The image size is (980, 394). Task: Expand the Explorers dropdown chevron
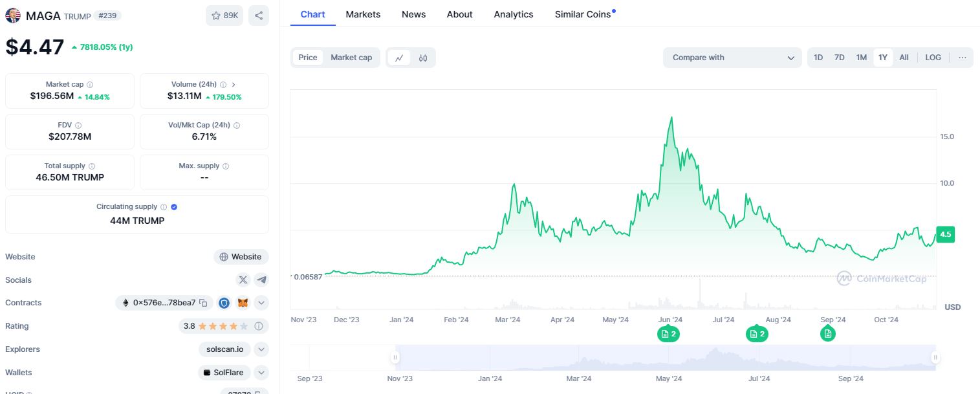click(261, 349)
